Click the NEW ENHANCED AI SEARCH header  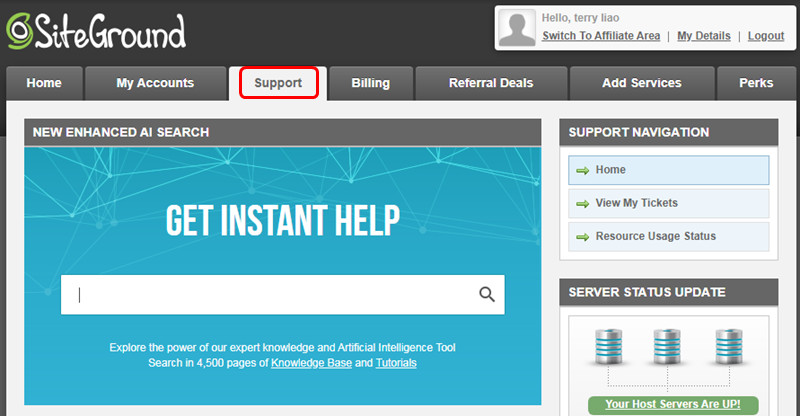click(283, 132)
